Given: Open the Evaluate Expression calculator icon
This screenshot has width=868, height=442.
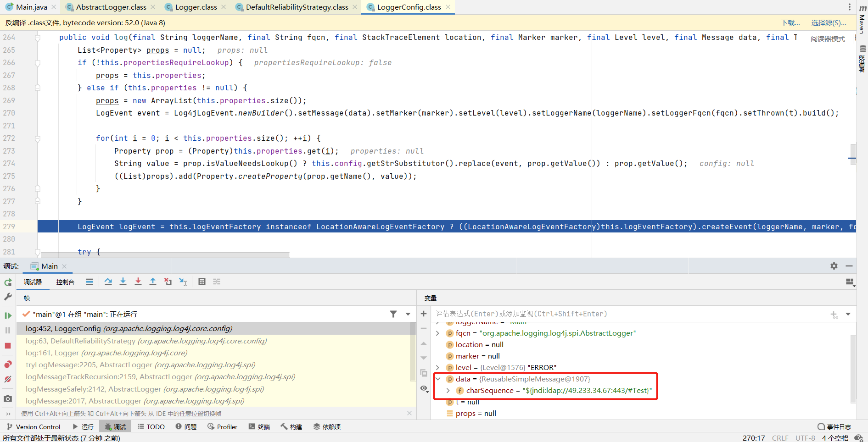Looking at the screenshot, I should (202, 282).
